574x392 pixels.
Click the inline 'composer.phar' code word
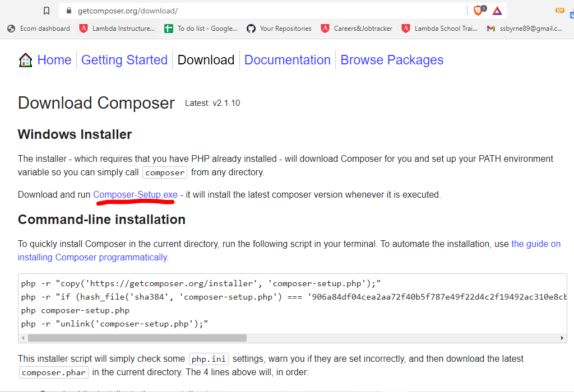[54, 372]
